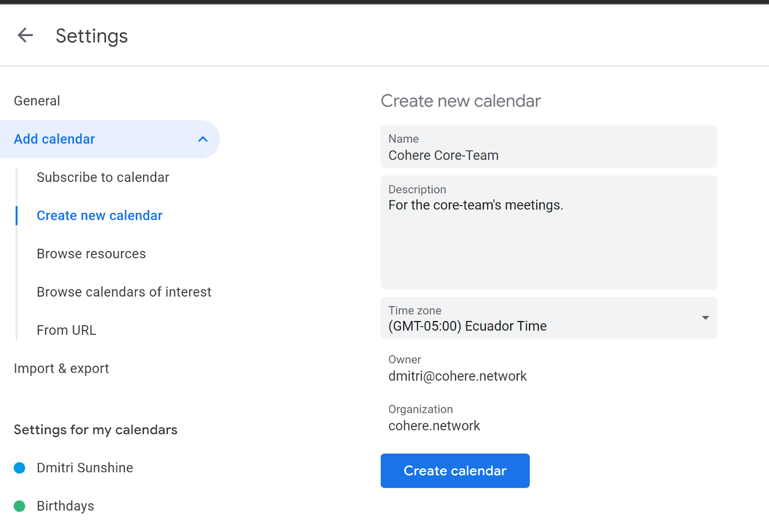Open the From URL option
The height and width of the screenshot is (532, 769).
pyautogui.click(x=66, y=331)
